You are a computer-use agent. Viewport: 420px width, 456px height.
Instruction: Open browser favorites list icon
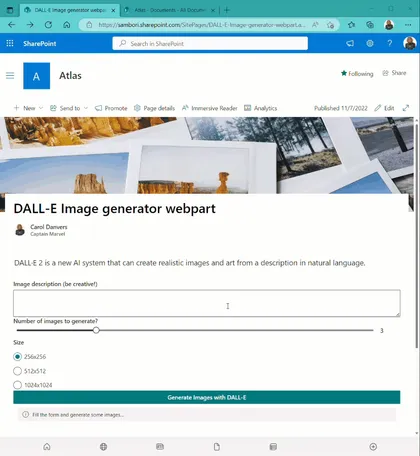[351, 25]
